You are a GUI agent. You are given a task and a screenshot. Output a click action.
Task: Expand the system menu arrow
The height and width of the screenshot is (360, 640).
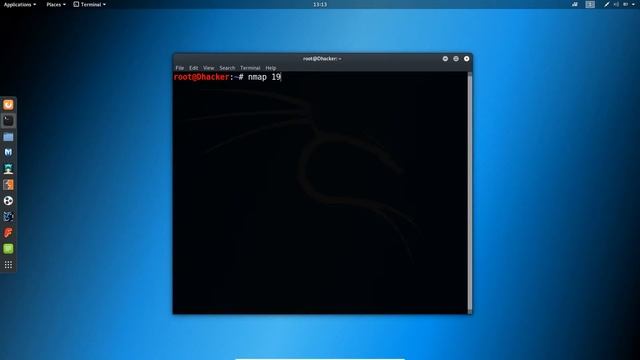(x=633, y=4)
